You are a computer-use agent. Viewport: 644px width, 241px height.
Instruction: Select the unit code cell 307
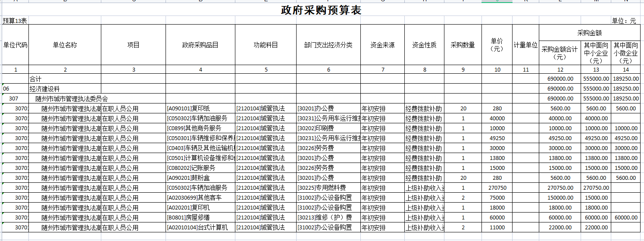(15, 99)
